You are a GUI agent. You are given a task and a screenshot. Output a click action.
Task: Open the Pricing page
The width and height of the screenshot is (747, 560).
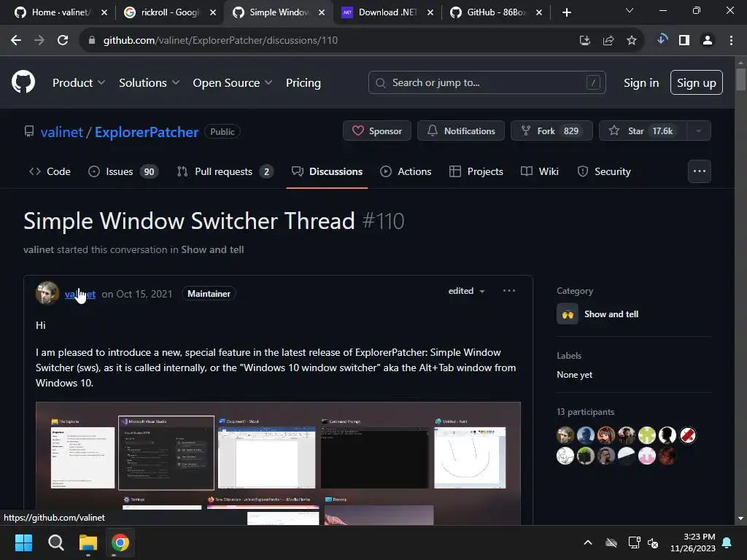pos(303,83)
